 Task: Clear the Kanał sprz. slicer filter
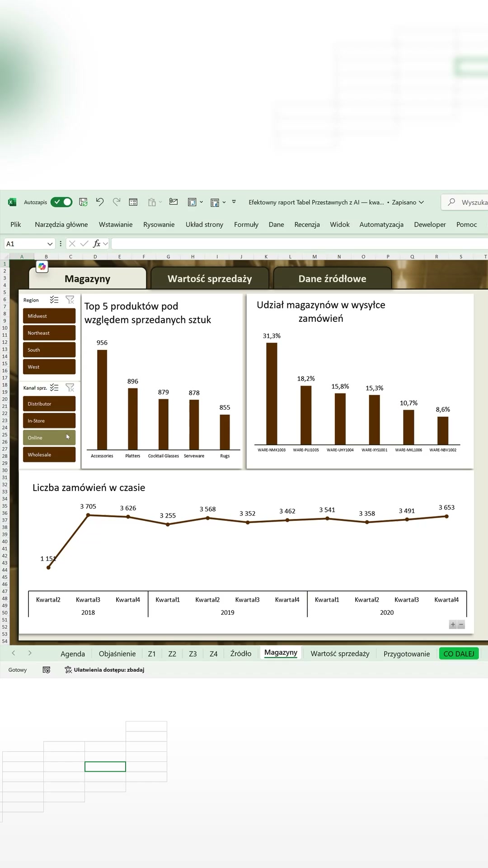pos(70,387)
